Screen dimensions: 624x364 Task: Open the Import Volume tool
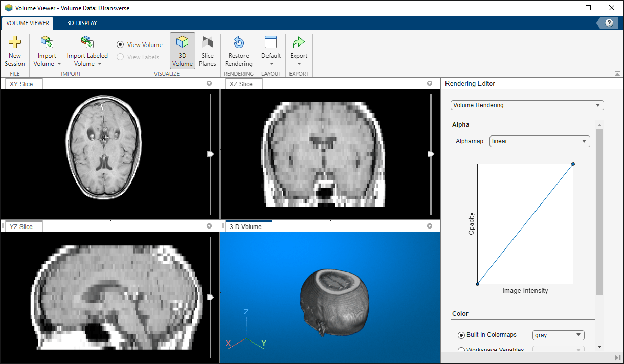coord(47,51)
